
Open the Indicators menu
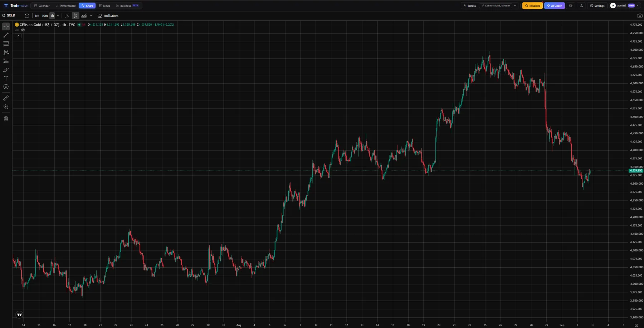(108, 16)
